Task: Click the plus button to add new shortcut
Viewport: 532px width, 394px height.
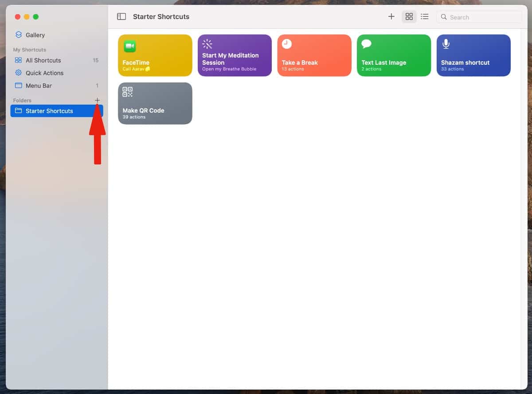Action: (391, 17)
